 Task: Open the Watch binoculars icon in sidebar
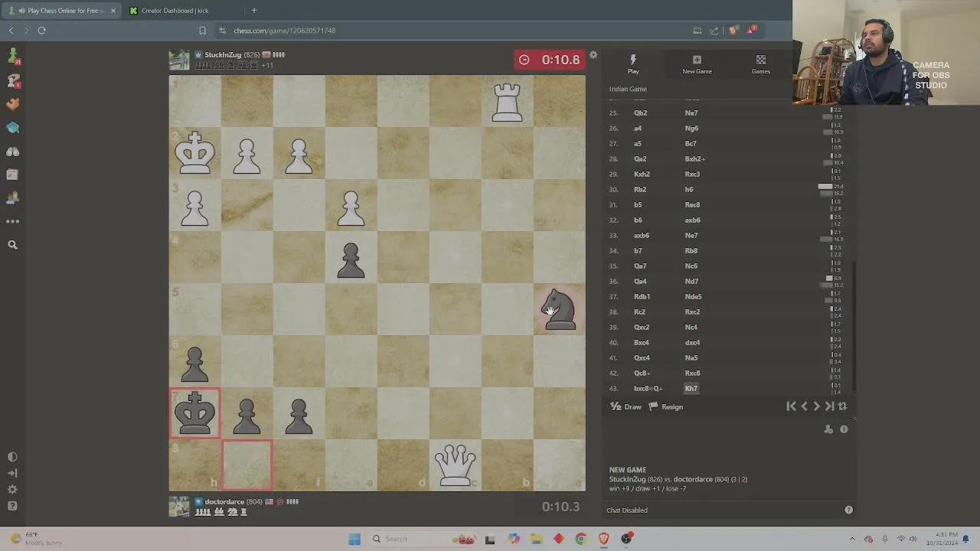[12, 152]
